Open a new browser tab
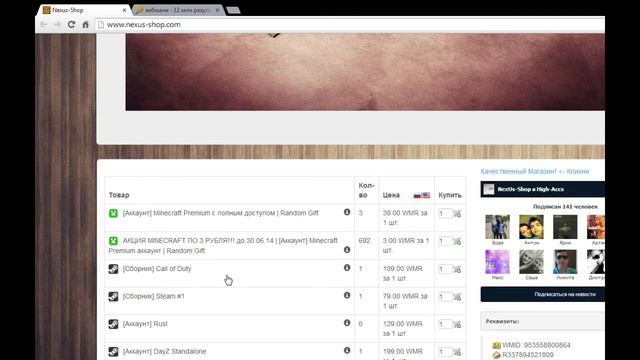The width and height of the screenshot is (640, 360). [233, 10]
